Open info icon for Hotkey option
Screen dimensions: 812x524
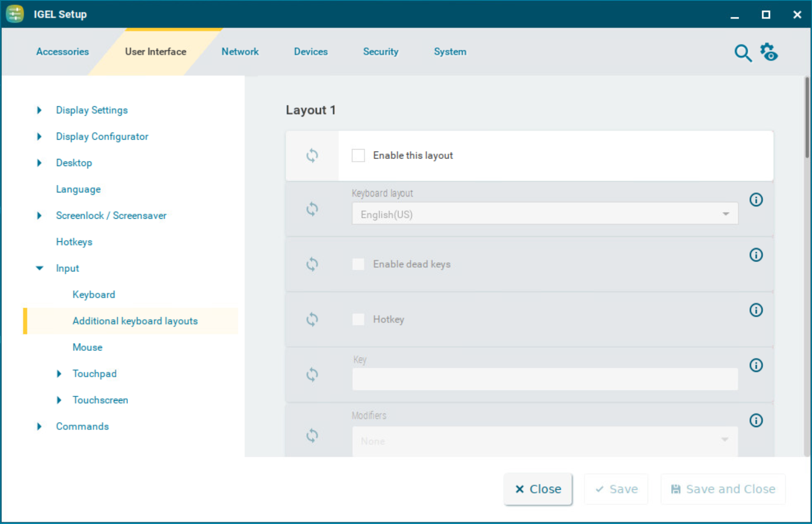click(756, 310)
